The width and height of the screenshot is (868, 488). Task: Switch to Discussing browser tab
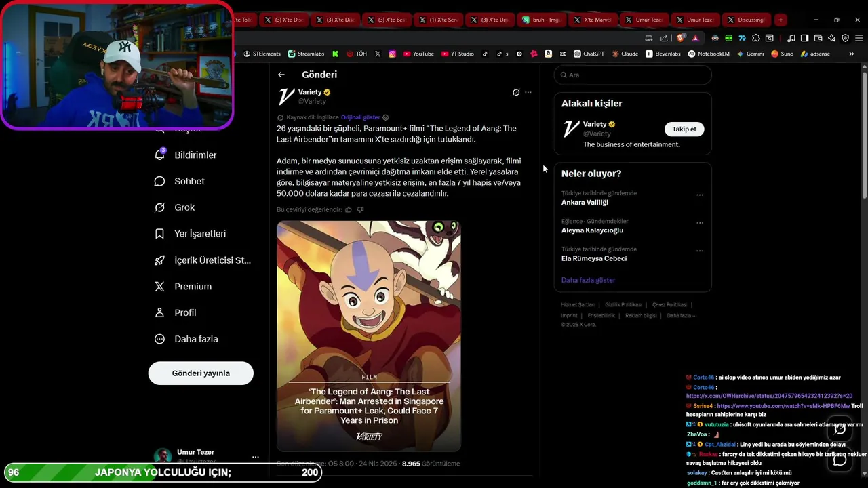click(x=747, y=20)
